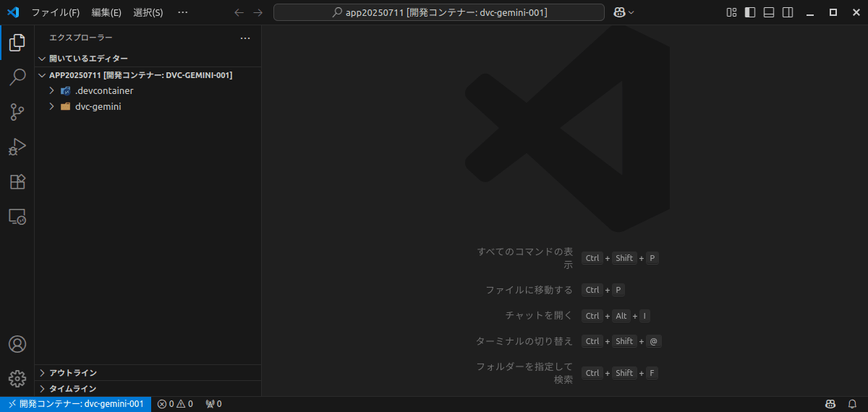Collapse the APP20250711 workspace section

148,75
